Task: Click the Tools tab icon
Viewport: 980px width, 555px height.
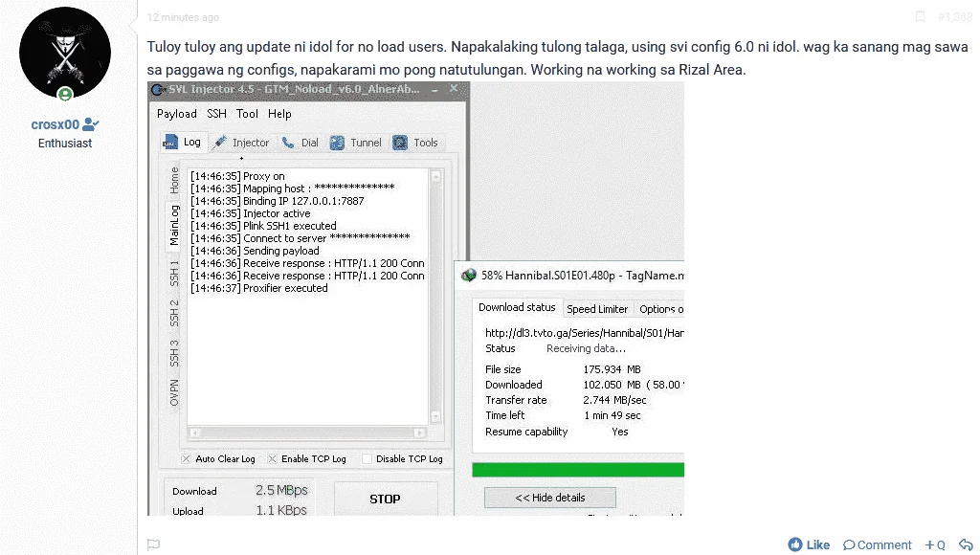Action: 400,143
